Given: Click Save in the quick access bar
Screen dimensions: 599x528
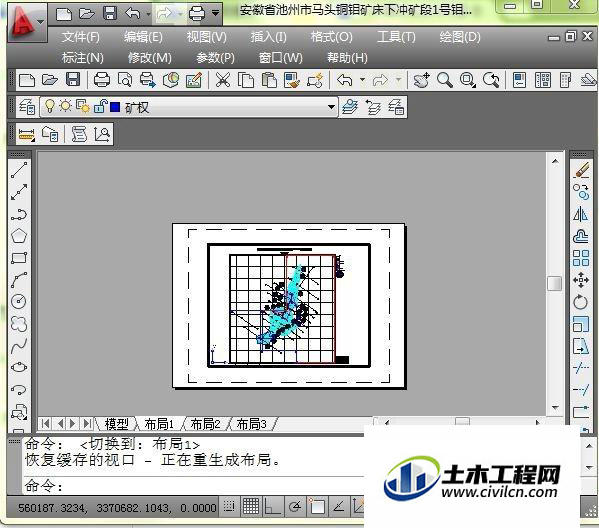Looking at the screenshot, I should [x=110, y=14].
